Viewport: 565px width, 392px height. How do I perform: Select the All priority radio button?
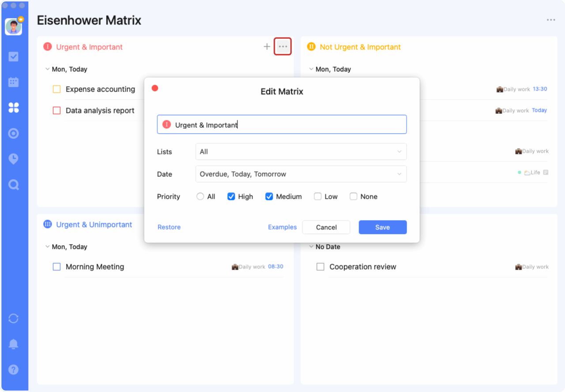click(200, 197)
